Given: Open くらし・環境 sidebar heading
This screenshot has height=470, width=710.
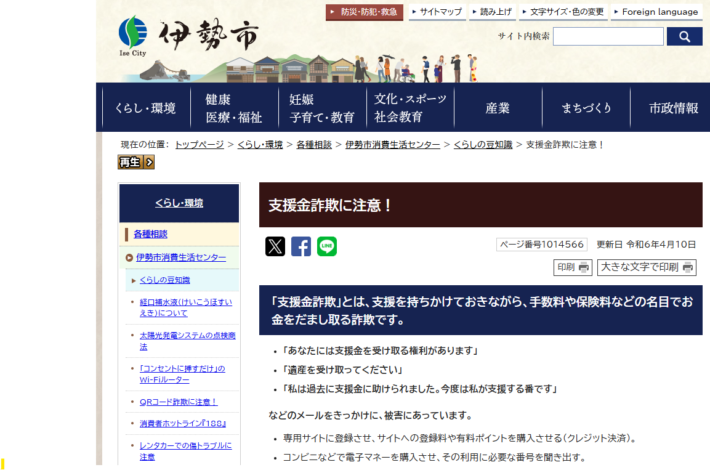Looking at the screenshot, I should [x=179, y=203].
